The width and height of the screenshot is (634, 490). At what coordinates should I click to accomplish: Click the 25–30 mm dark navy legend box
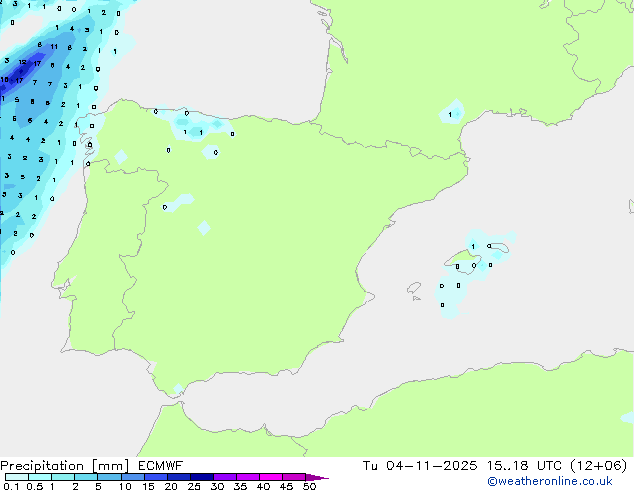pyautogui.click(x=202, y=477)
